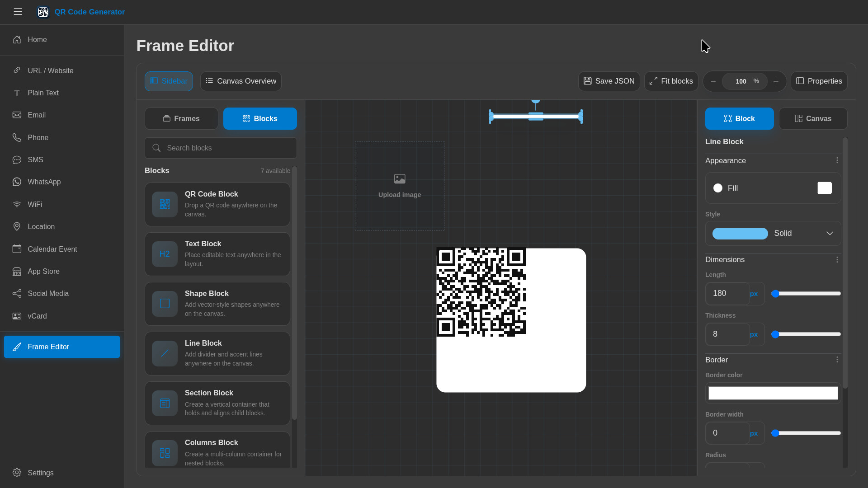Click the QR Code Generator logo icon

pyautogui.click(x=43, y=12)
